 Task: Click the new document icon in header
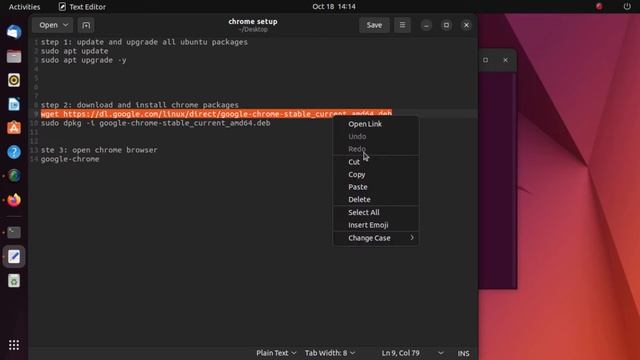coord(86,25)
